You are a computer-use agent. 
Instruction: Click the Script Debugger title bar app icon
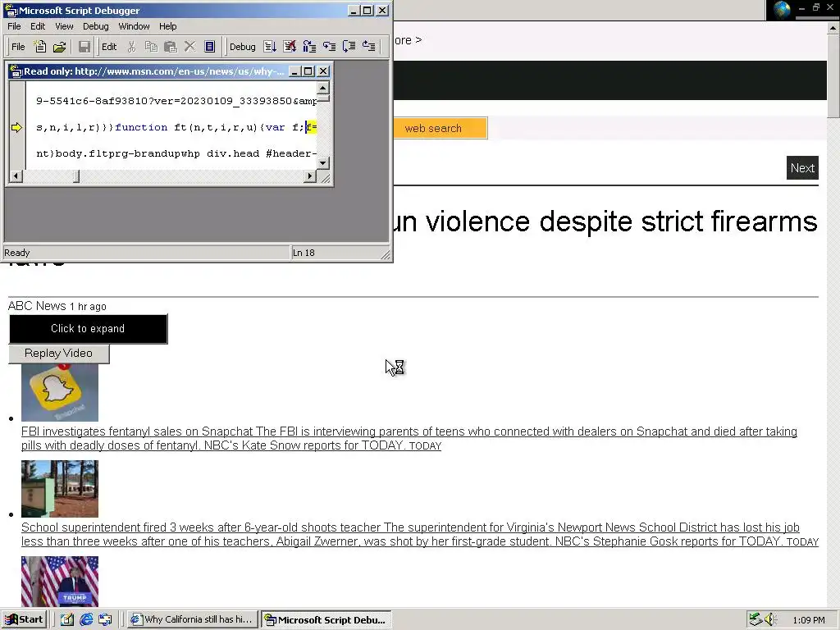coord(11,10)
